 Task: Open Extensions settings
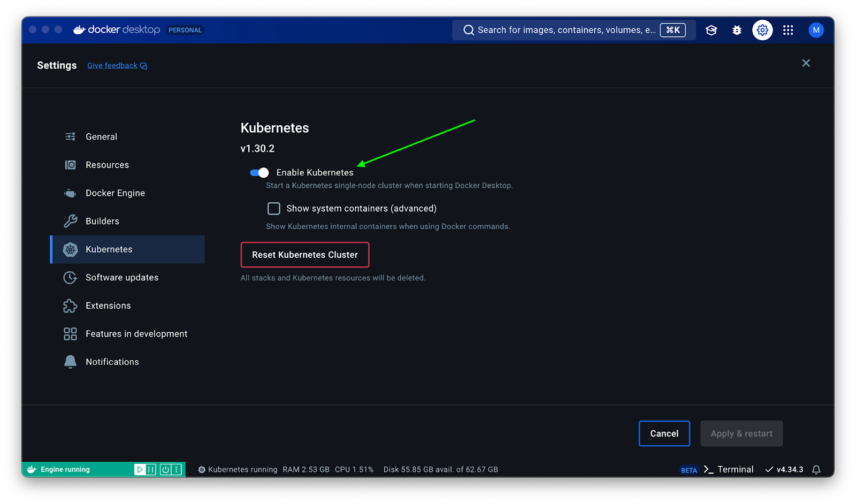point(127,306)
